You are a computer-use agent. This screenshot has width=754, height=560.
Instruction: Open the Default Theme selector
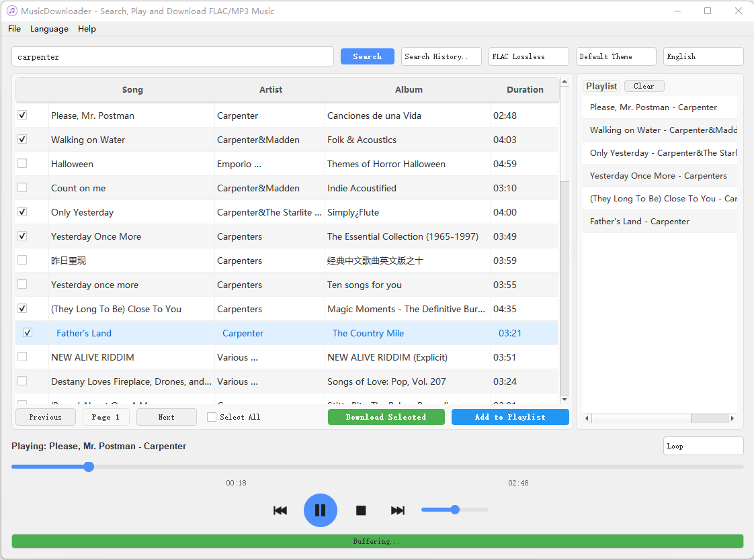click(616, 56)
